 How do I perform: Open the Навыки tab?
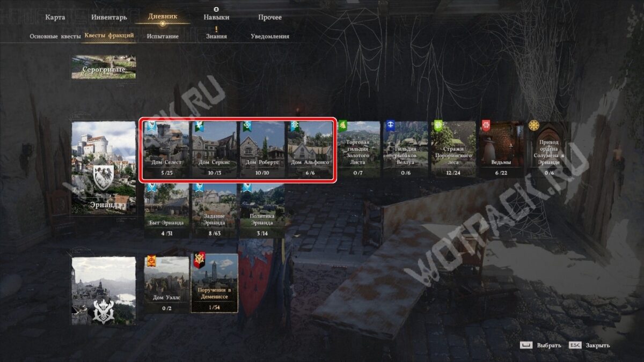pos(216,17)
